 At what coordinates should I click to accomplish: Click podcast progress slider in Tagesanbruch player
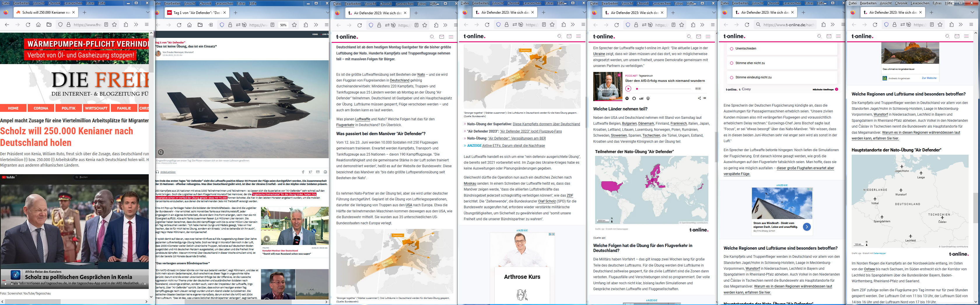click(664, 89)
